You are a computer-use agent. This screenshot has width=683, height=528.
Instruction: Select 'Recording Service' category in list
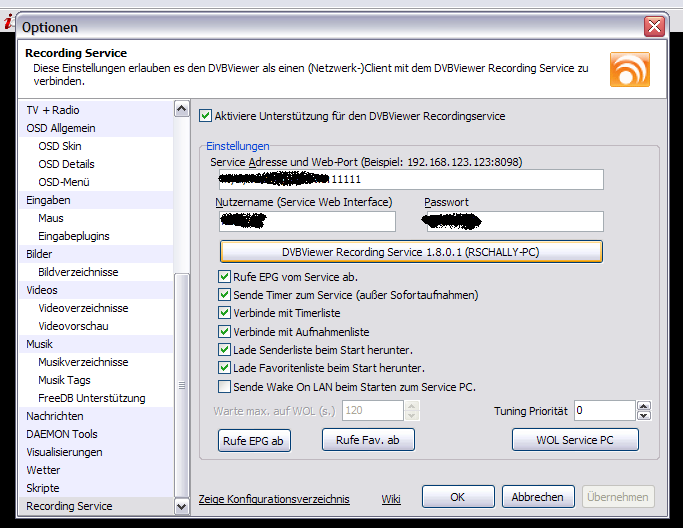coord(96,506)
